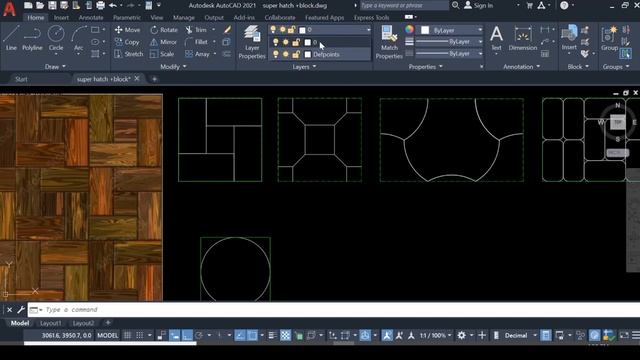Toggle freeze sun icon of Defpoints layer
Screen dimensions: 640x360
click(286, 54)
